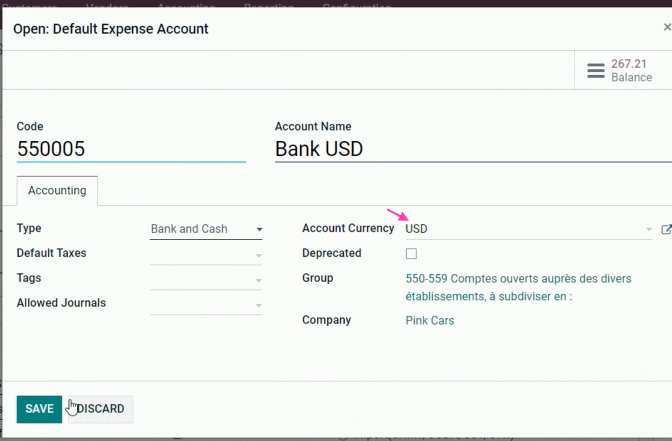Open the Pink Cars company link
Image resolution: width=672 pixels, height=441 pixels.
[429, 321]
